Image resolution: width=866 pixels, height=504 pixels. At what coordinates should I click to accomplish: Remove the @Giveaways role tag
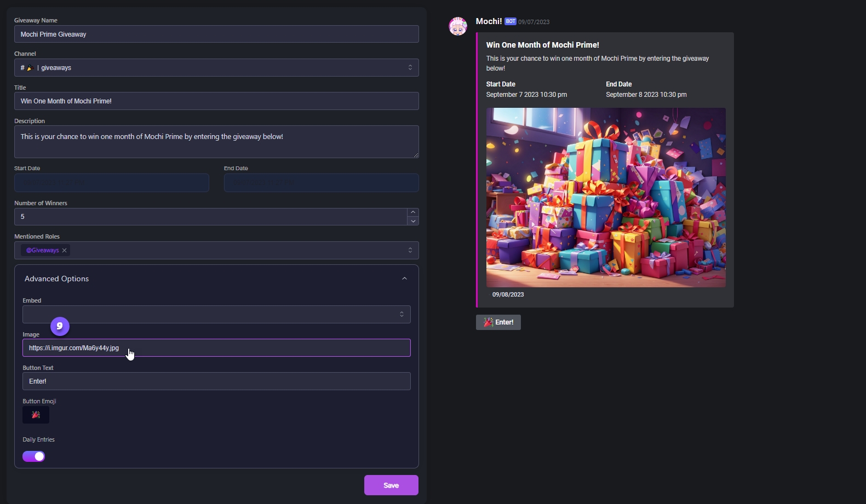tap(64, 251)
